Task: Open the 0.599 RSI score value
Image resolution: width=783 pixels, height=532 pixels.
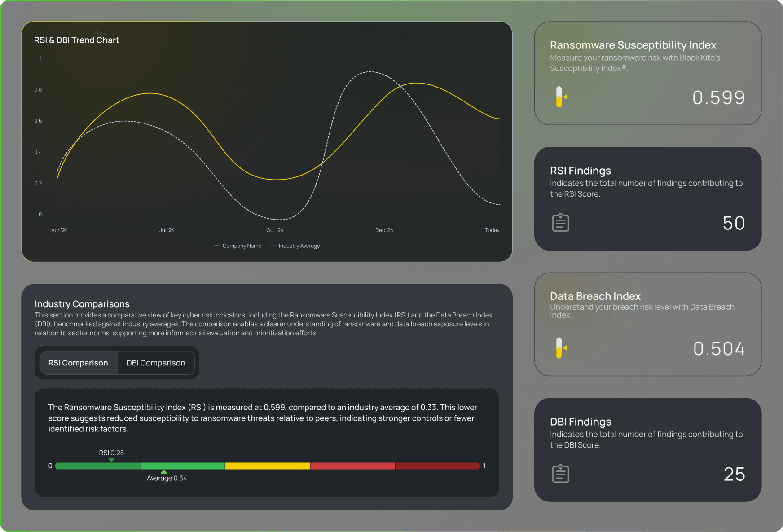Action: [718, 97]
